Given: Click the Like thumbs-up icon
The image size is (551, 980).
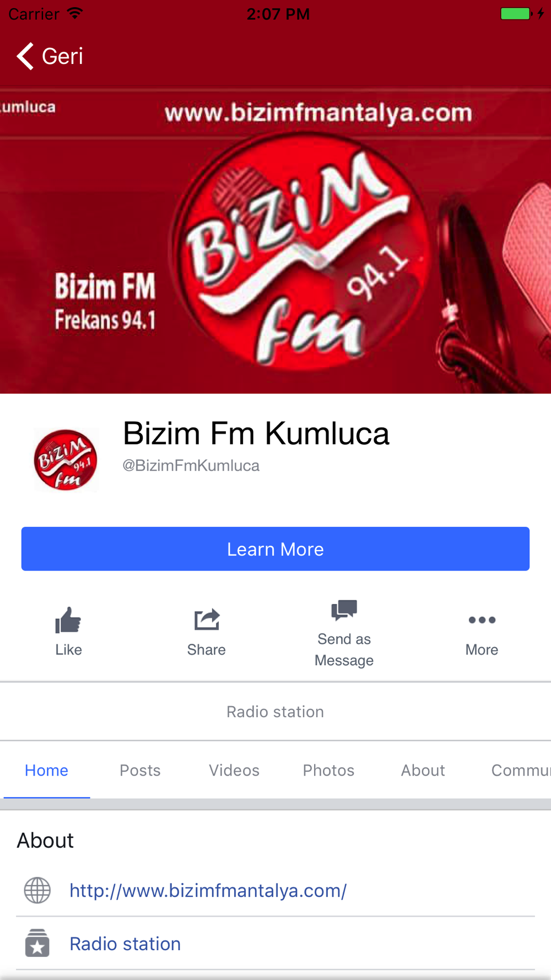Looking at the screenshot, I should pos(68,620).
